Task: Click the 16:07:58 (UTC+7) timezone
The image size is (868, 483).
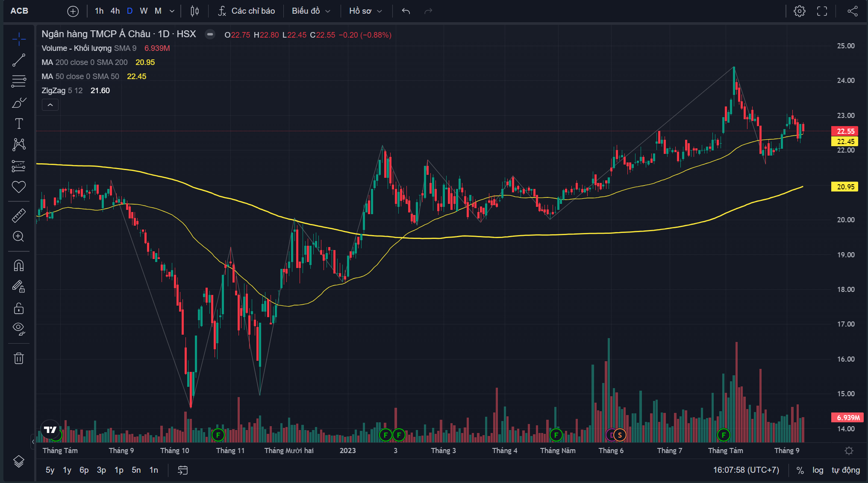Action: 746,470
